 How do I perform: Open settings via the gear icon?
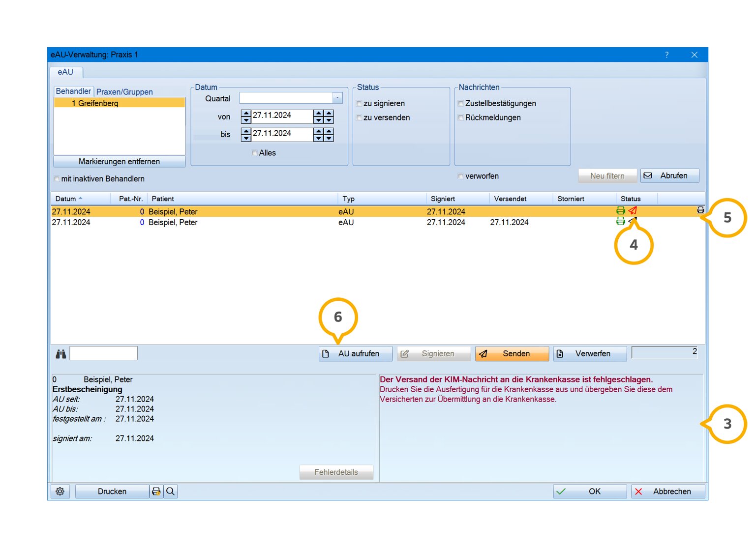click(60, 491)
